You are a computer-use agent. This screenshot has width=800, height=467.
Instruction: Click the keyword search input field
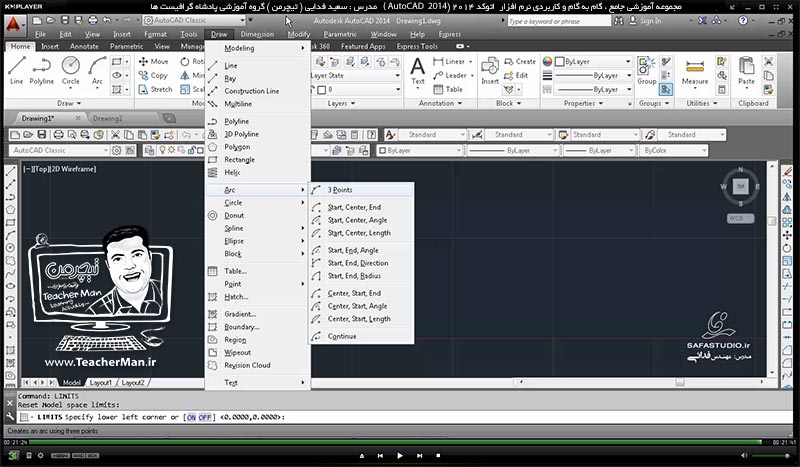(559, 21)
